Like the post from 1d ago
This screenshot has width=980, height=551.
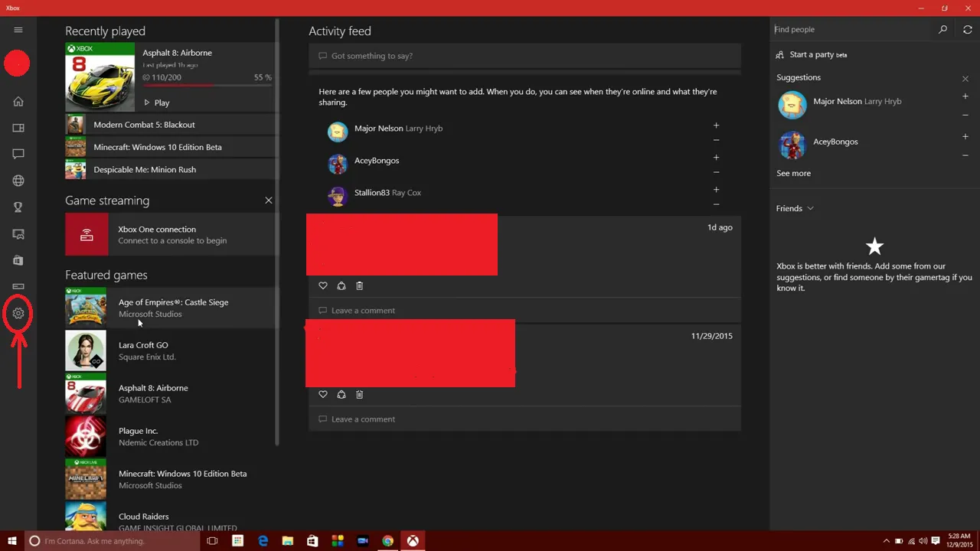pyautogui.click(x=323, y=285)
